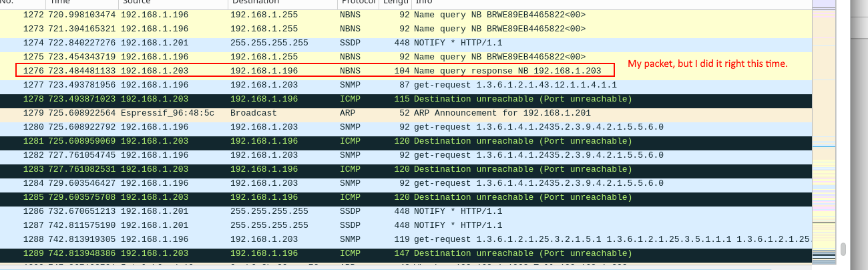Screen dimensions: 868x270
Task: Click the red "My packet" annotation text
Action: click(x=708, y=63)
